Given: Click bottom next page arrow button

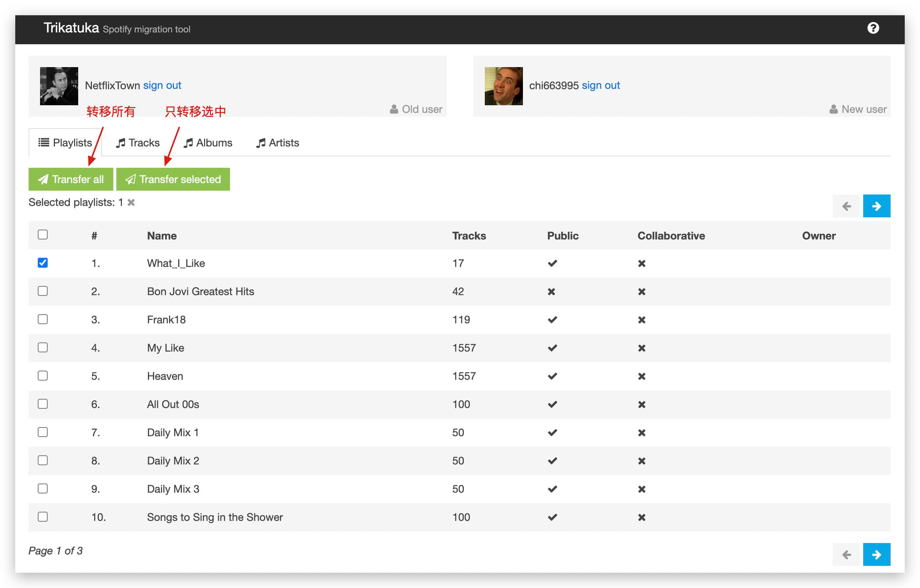Looking at the screenshot, I should (x=876, y=554).
